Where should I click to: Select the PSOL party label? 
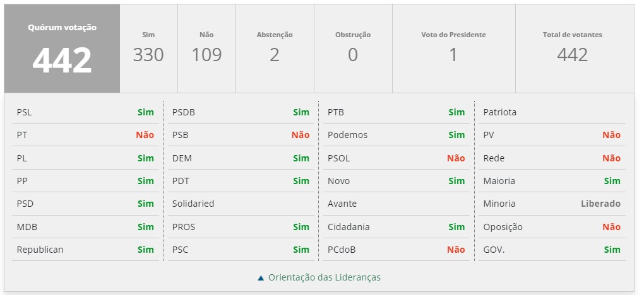pyautogui.click(x=338, y=158)
